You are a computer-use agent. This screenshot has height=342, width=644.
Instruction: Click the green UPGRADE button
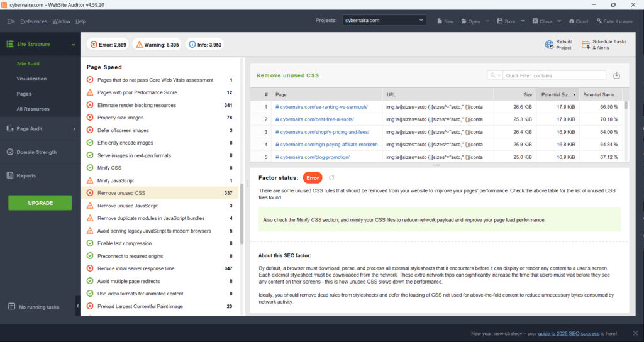pos(40,203)
